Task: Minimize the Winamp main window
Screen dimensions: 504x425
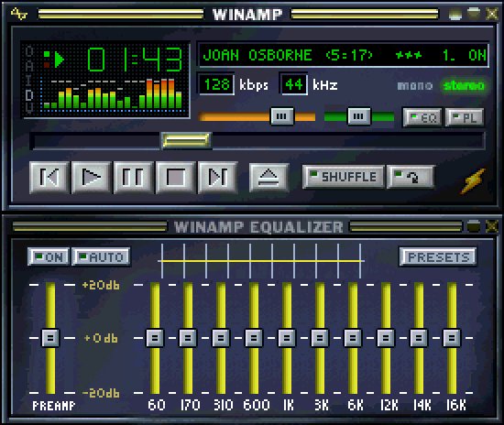Action: tap(455, 15)
